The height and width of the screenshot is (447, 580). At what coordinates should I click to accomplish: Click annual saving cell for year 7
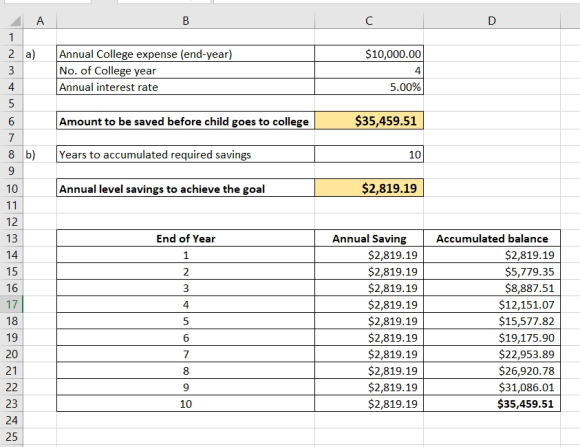(369, 354)
